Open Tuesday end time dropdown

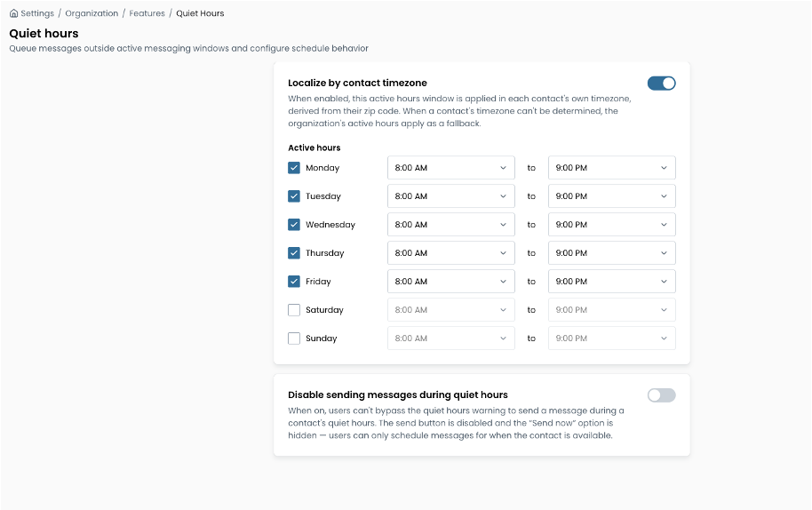(x=611, y=196)
